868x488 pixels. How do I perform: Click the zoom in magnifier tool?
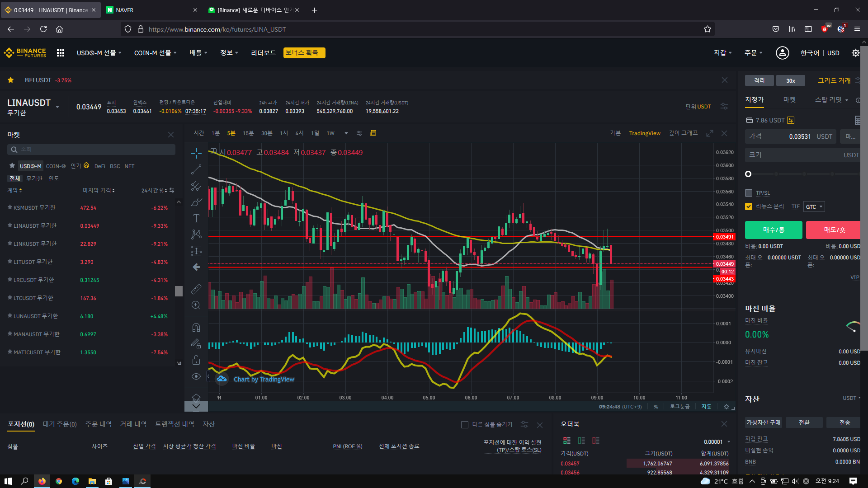pos(196,305)
